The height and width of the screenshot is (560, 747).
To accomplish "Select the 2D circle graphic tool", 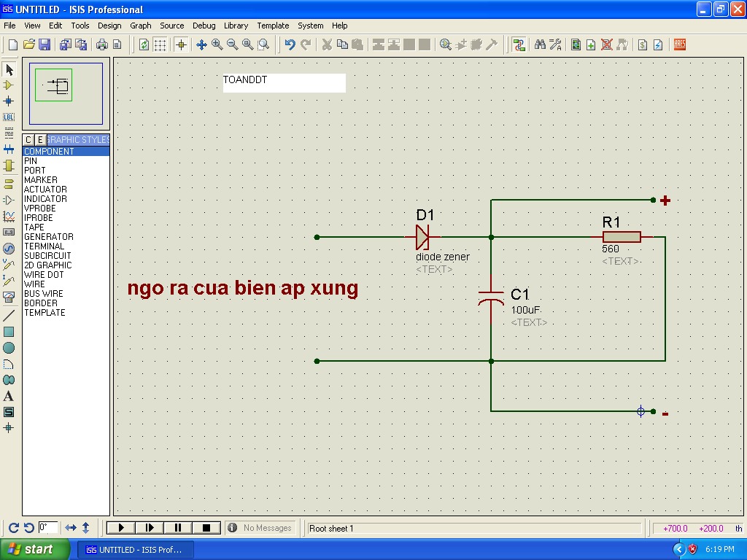I will (9, 348).
